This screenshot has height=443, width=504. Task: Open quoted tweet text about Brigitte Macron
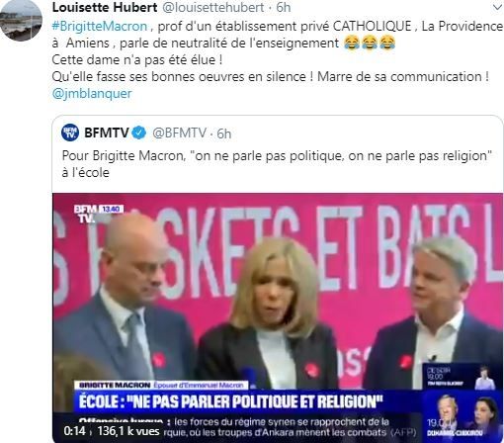click(277, 164)
